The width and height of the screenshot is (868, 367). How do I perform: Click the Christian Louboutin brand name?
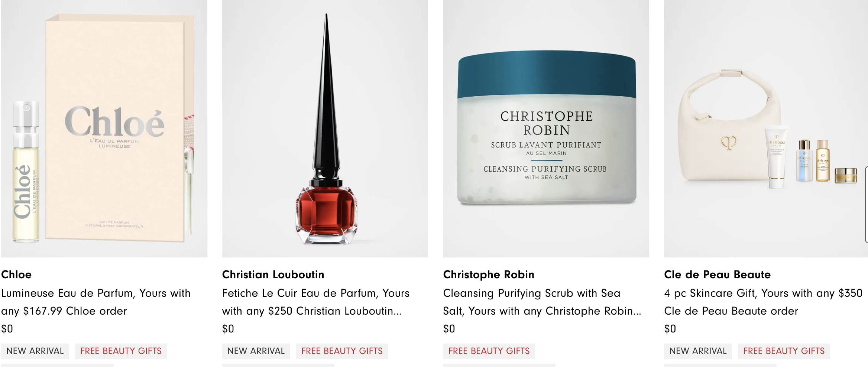click(273, 275)
